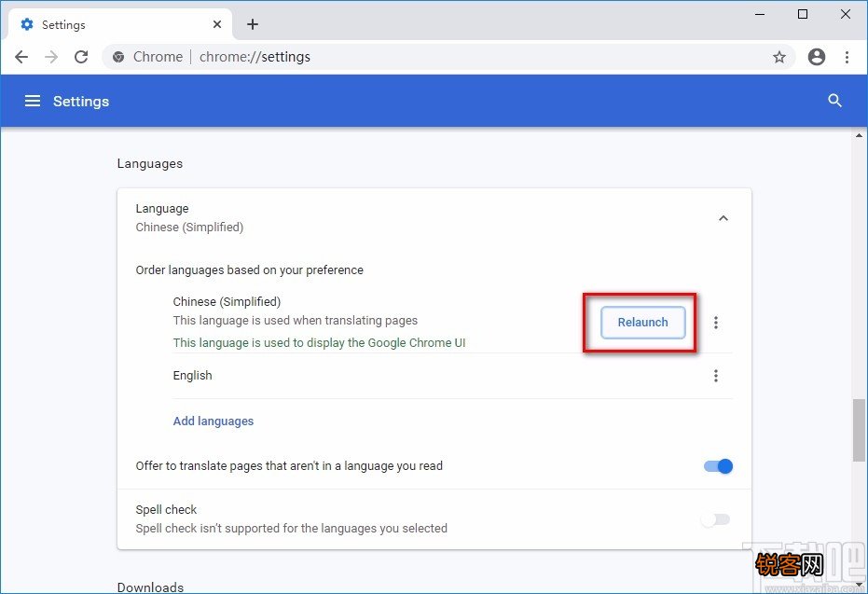
Task: Turn off Offer to translate pages toggle
Action: pyautogui.click(x=718, y=466)
